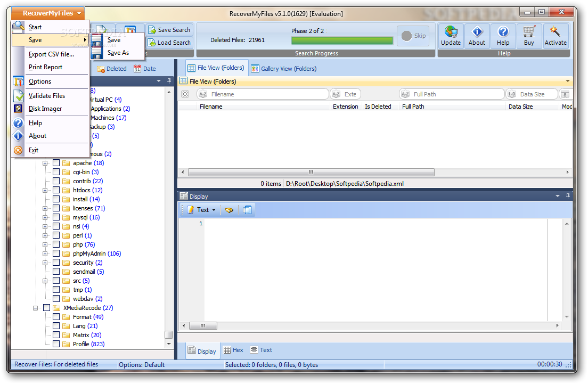Pin the left folder tree panel
This screenshot has width=588, height=384.
tap(169, 81)
